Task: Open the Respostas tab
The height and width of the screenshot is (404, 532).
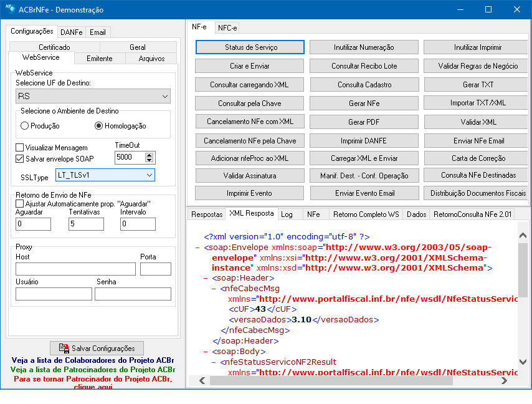Action: tap(207, 214)
